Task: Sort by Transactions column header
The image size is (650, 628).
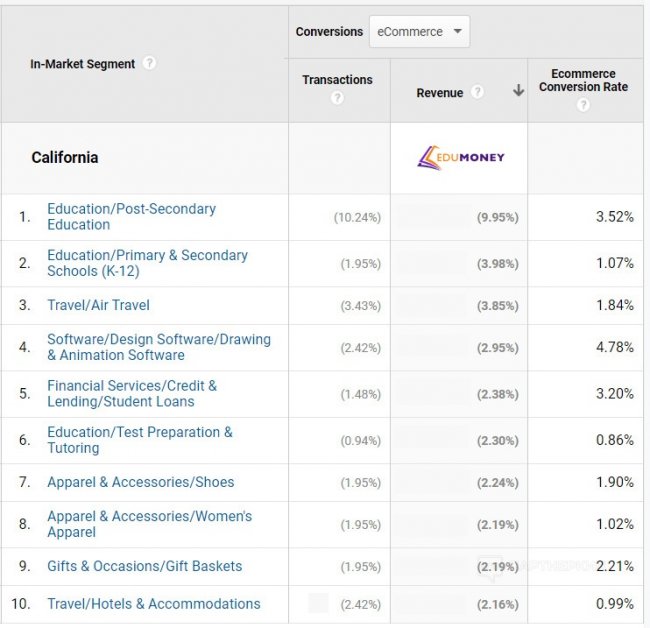Action: [x=337, y=80]
